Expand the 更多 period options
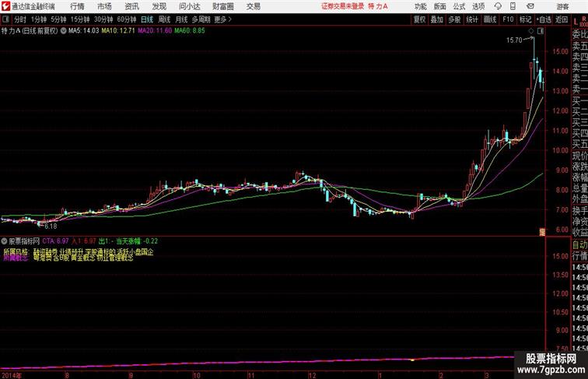This screenshot has height=379, width=588. pos(222,19)
